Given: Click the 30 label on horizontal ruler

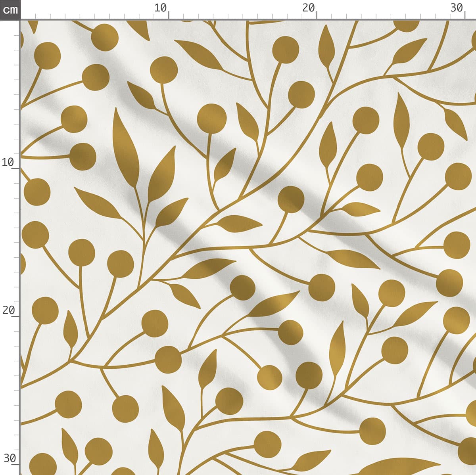Looking at the screenshot, I should tap(457, 8).
